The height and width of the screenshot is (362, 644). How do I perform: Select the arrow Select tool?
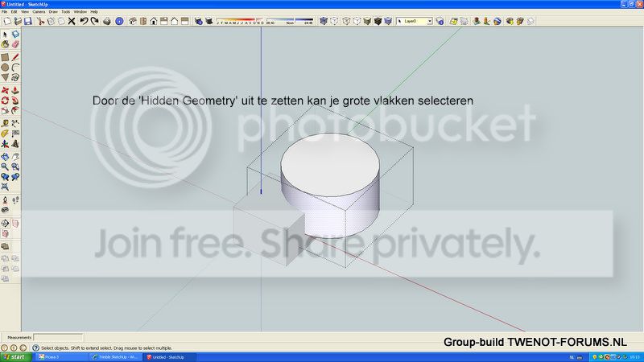(5, 35)
